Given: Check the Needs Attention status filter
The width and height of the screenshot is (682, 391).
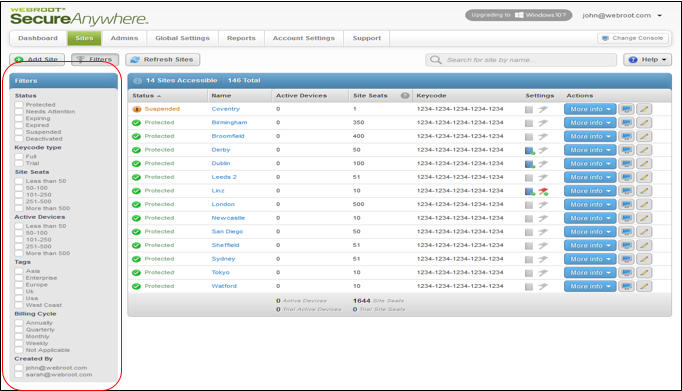Looking at the screenshot, I should (x=19, y=111).
